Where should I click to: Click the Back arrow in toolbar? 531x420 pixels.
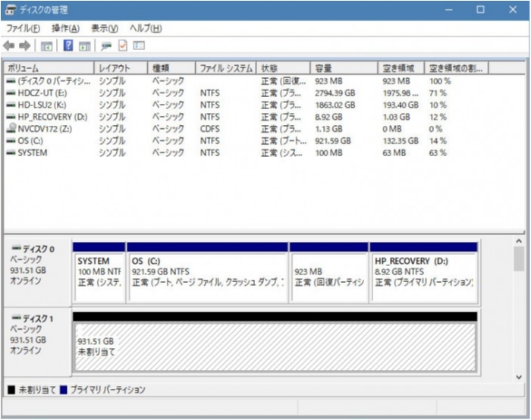point(9,46)
